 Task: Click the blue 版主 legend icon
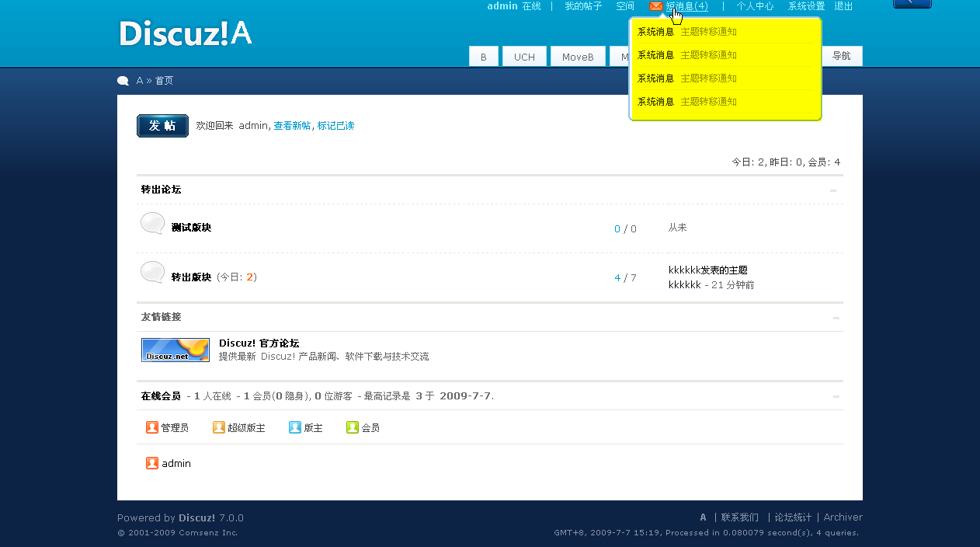coord(295,427)
